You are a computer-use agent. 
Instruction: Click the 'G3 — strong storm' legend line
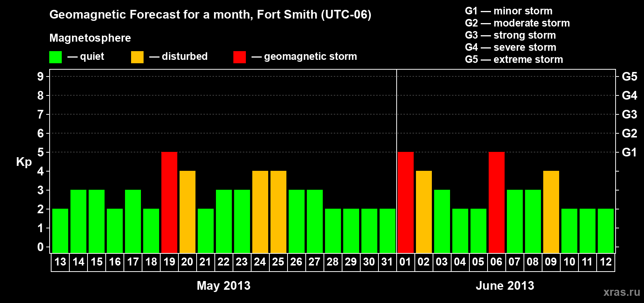pyautogui.click(x=510, y=35)
